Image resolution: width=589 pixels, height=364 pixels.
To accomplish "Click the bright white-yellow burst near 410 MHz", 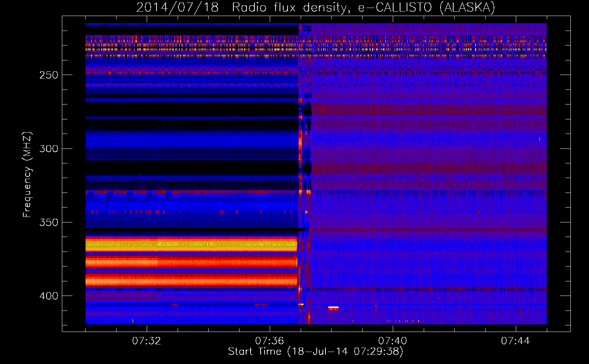I will [x=333, y=308].
